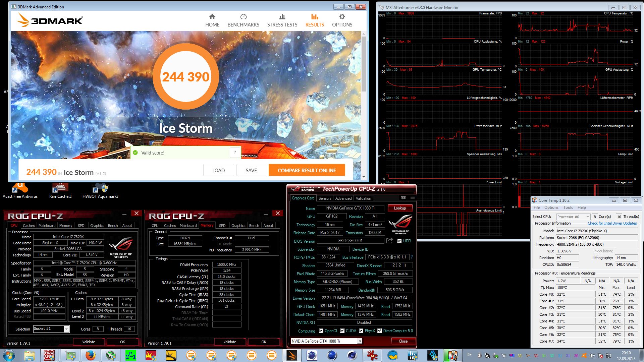Close the left ROG CPU-Z window
Image resolution: width=644 pixels, height=362 pixels.
(136, 214)
